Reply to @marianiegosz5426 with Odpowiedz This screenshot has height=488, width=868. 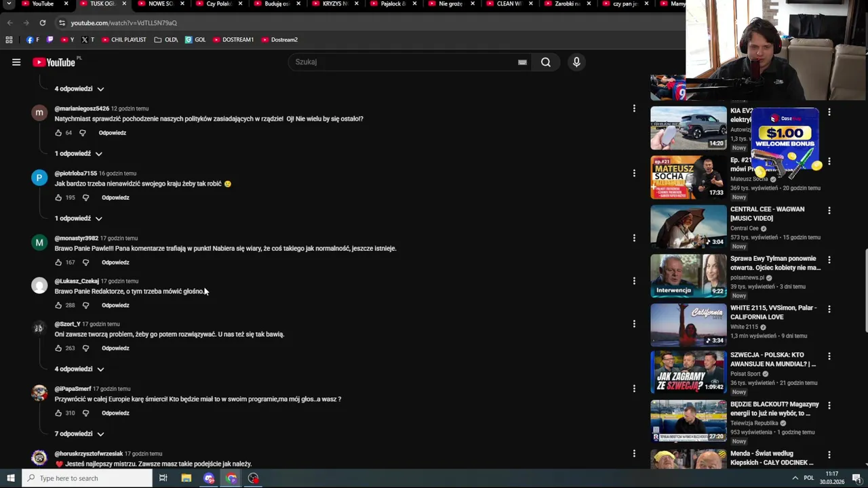point(113,133)
